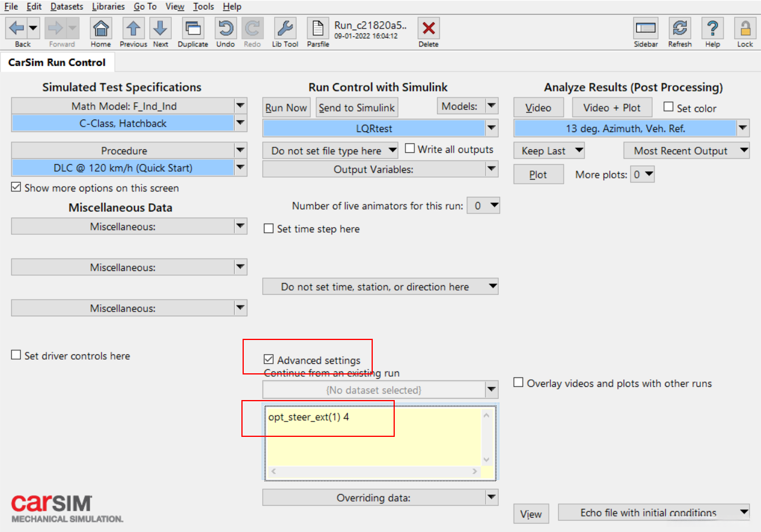
Task: Open the Output Variables dropdown
Action: 380,169
